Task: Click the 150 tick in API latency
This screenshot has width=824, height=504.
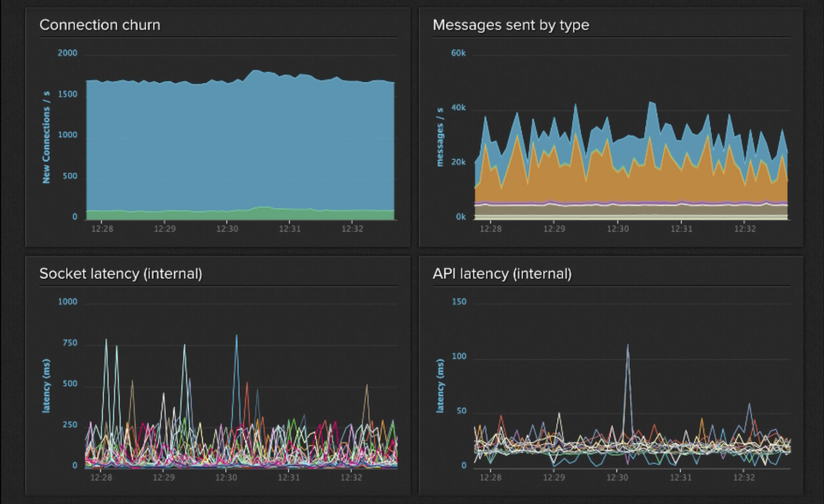Action: [x=459, y=302]
